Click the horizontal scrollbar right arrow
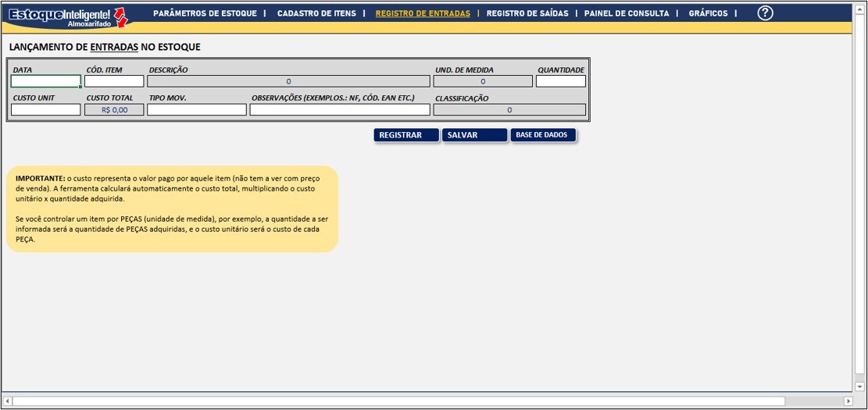The height and width of the screenshot is (410, 868). (x=848, y=401)
